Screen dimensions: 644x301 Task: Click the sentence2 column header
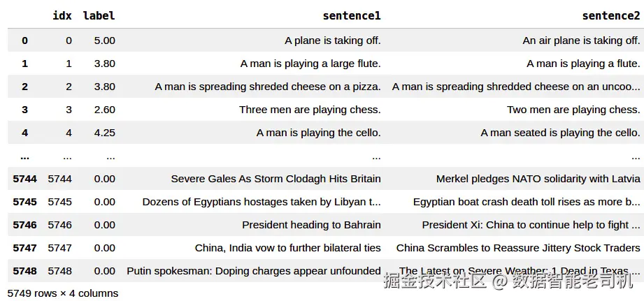coord(610,15)
